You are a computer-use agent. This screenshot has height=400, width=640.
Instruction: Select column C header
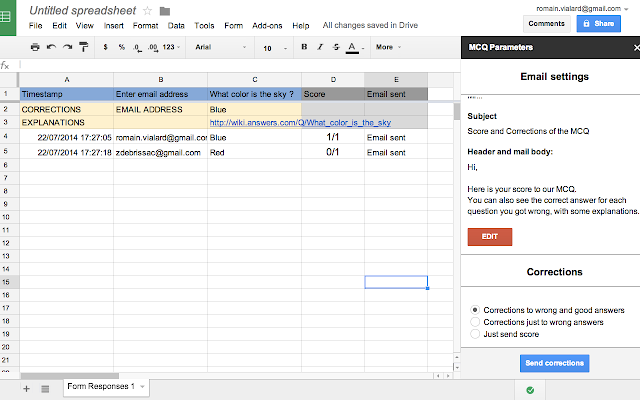pos(255,80)
